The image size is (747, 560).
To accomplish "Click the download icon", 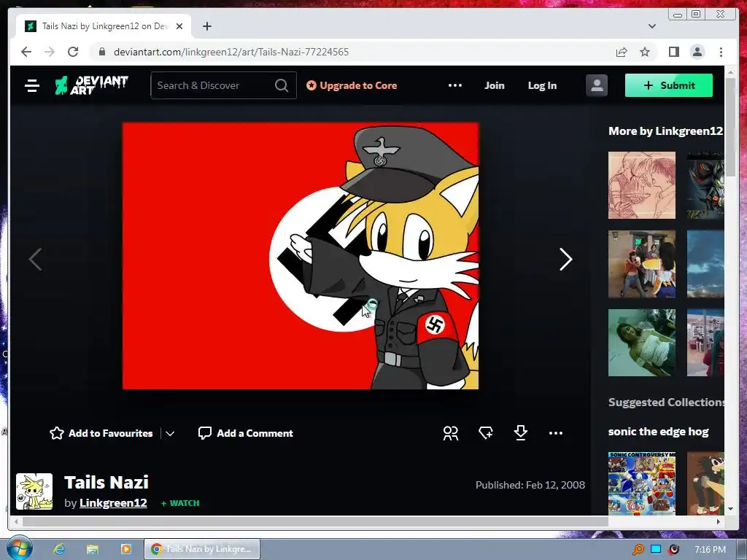I will coord(521,433).
